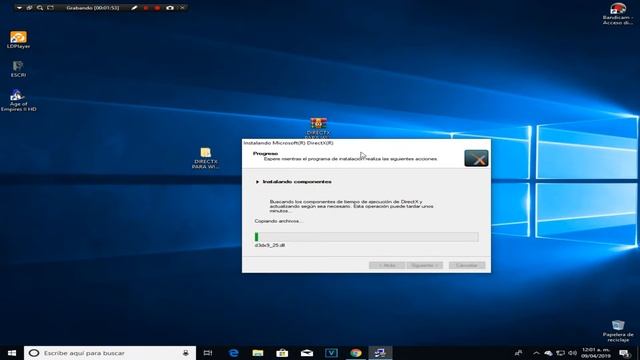Click the camera screenshot icon in recording bar
640x360 pixels.
pos(170,8)
